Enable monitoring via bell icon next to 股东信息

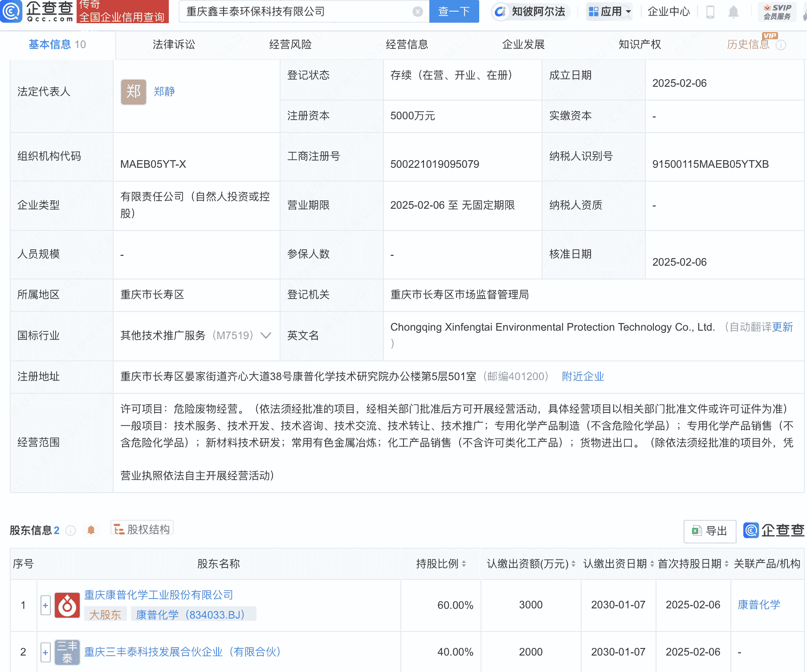point(92,530)
